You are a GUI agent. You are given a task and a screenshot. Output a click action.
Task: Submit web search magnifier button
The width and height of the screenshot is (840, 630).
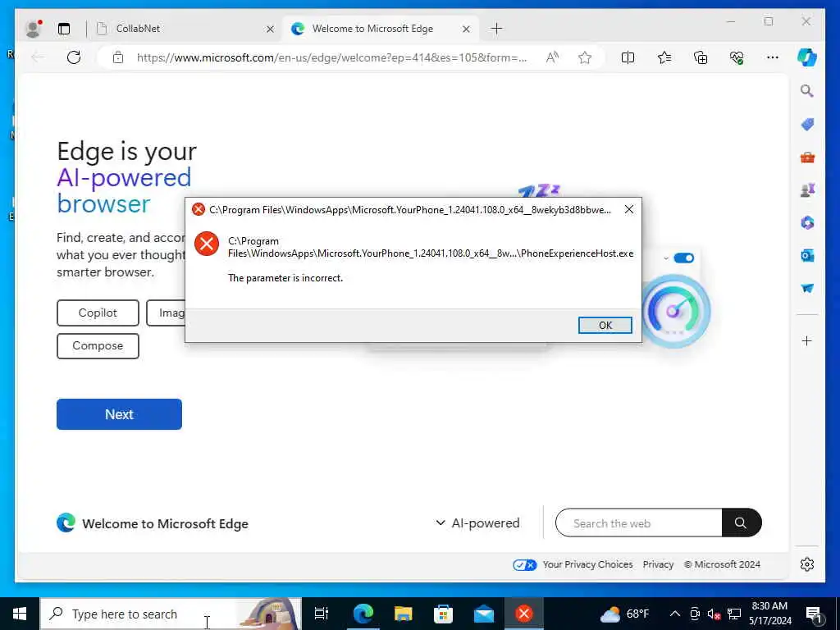tap(741, 523)
